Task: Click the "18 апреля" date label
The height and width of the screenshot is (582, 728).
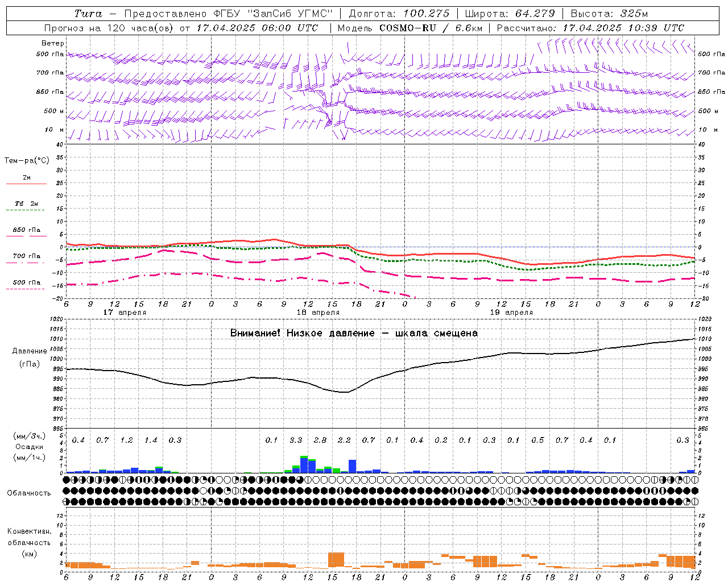Action: tap(318, 313)
